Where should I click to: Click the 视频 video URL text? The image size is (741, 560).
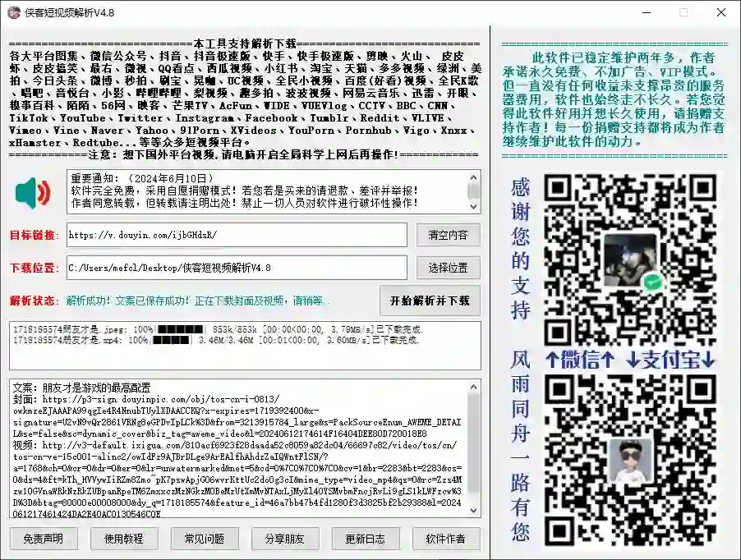(x=237, y=480)
